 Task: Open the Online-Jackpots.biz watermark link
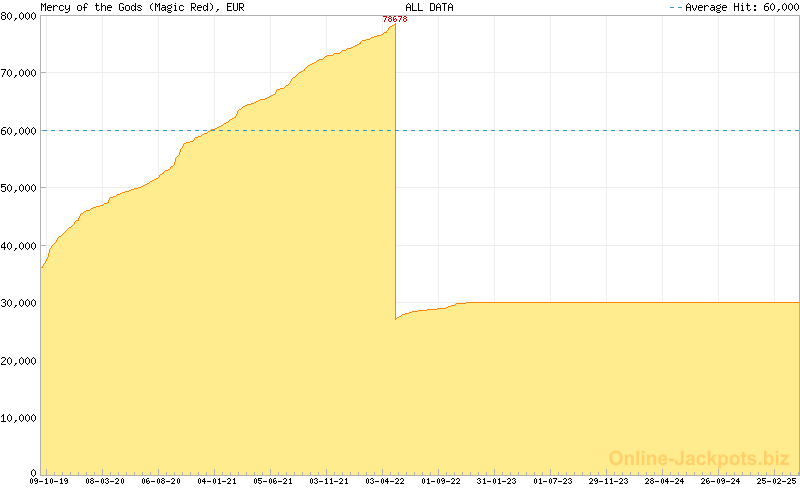(699, 458)
